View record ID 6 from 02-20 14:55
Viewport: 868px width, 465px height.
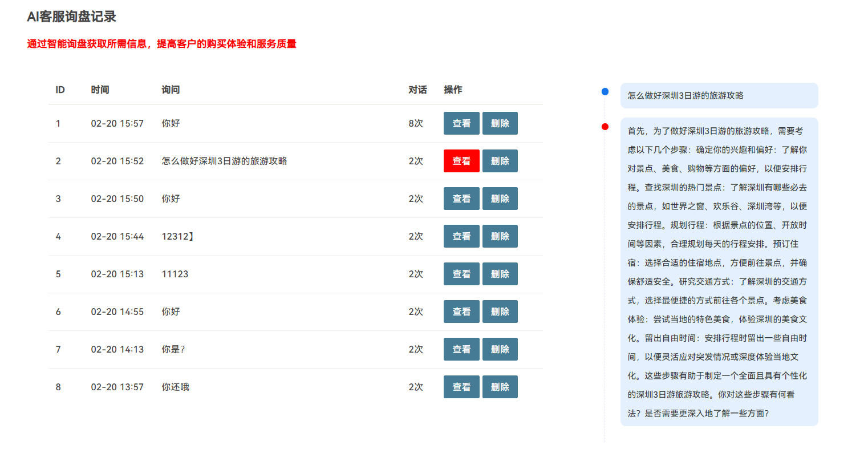point(461,312)
